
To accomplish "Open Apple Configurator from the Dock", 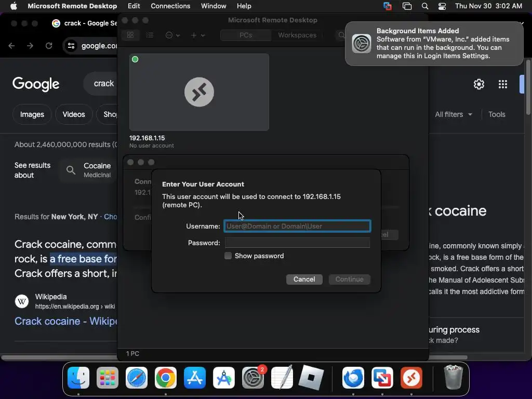I will pos(224,378).
